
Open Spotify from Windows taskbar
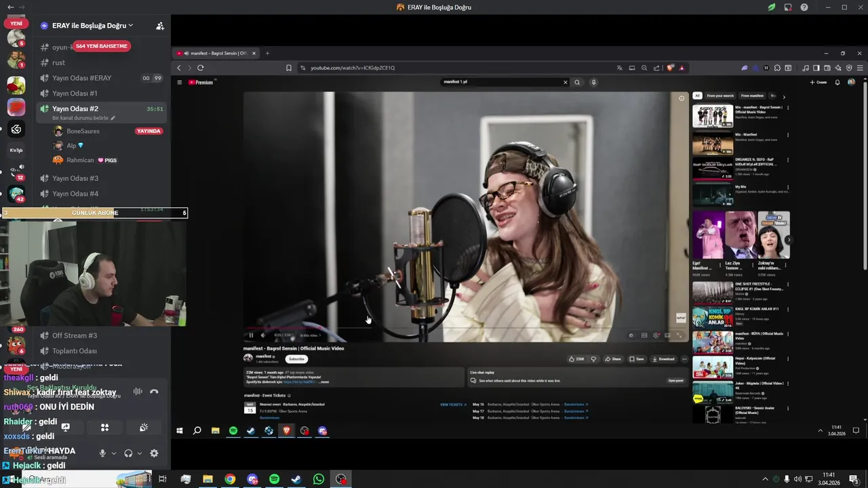(274, 479)
